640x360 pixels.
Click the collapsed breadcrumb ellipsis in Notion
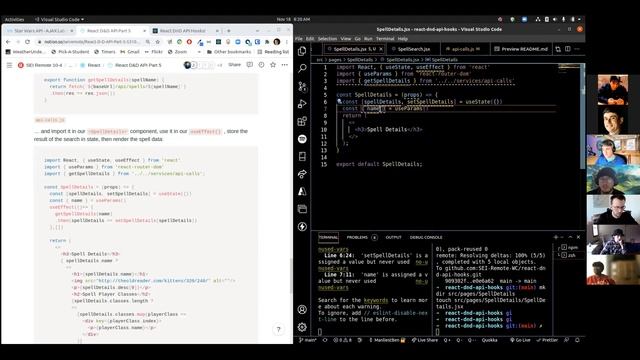[70, 65]
